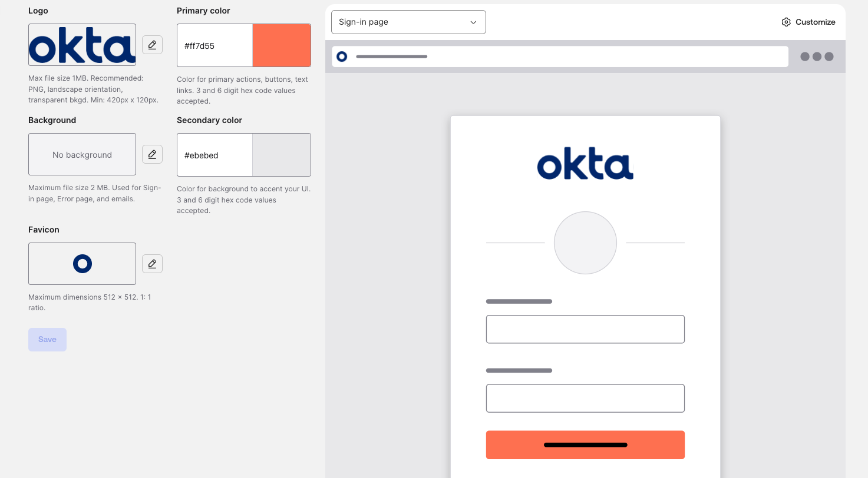868x478 pixels.
Task: Click the Okta logo in the sign-in preview
Action: pos(585,164)
